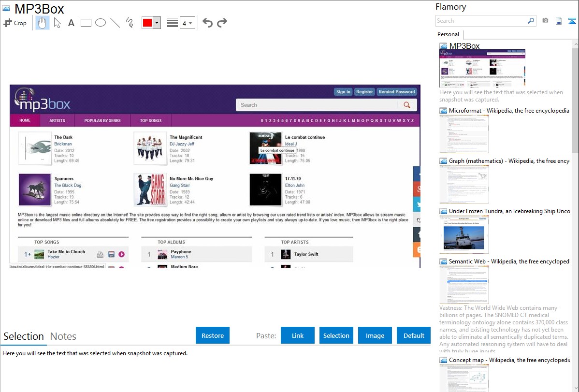Screen dimensions: 579x392
Task: Click the camera capture snapshot icon
Action: tap(545, 21)
